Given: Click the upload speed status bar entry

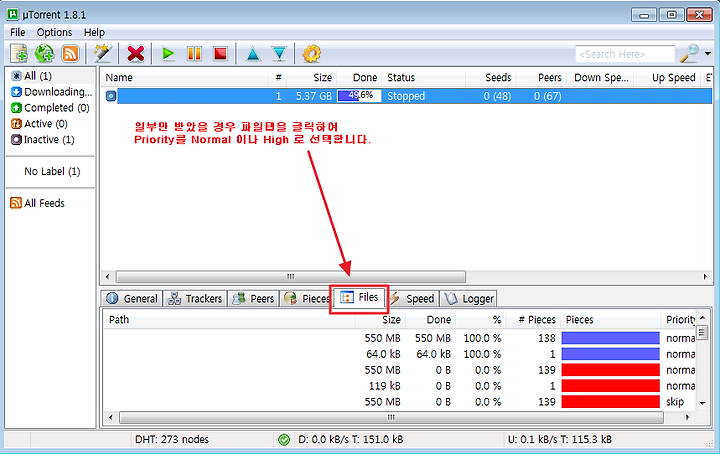Looking at the screenshot, I should click(x=560, y=439).
